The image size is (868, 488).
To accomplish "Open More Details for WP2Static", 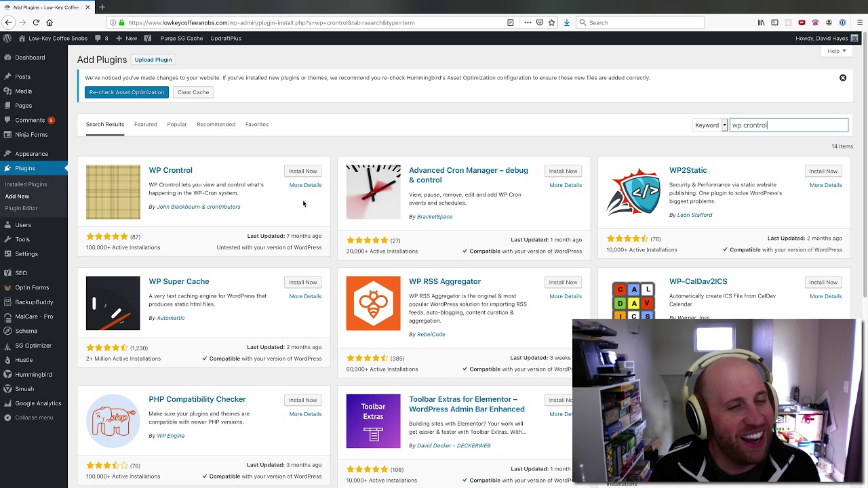I will (x=825, y=185).
